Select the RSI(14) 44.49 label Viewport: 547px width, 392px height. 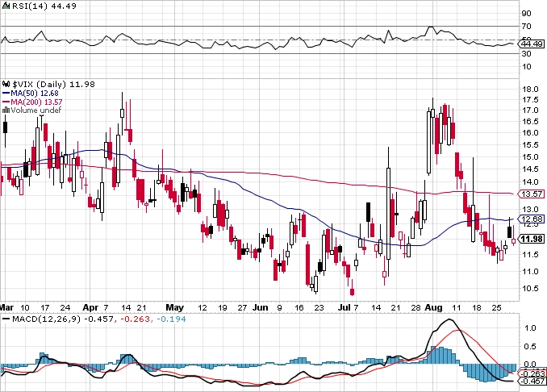44,6
